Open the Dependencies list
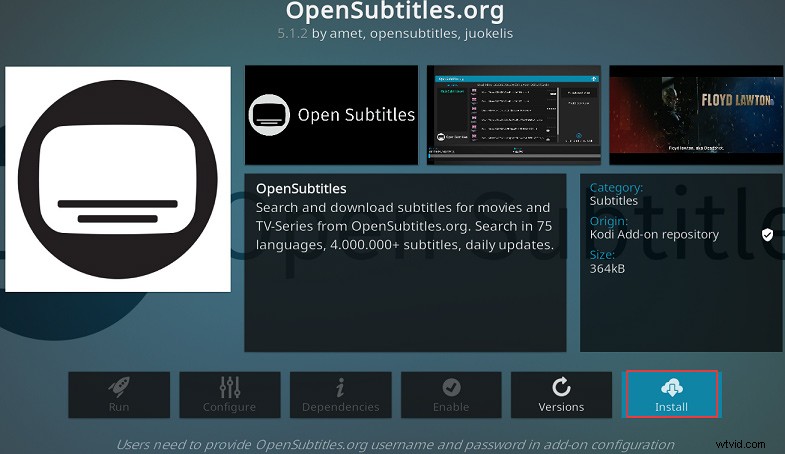785x454 pixels. click(x=340, y=394)
